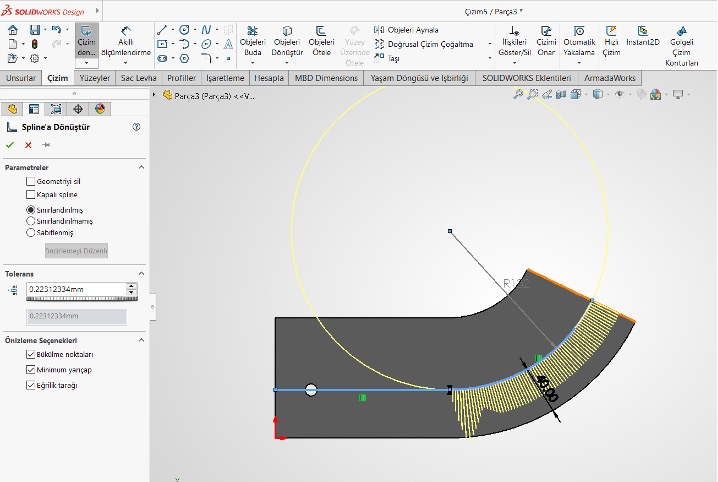This screenshot has width=718, height=482.
Task: Accept spline conversion with green checkmark
Action: [11, 145]
